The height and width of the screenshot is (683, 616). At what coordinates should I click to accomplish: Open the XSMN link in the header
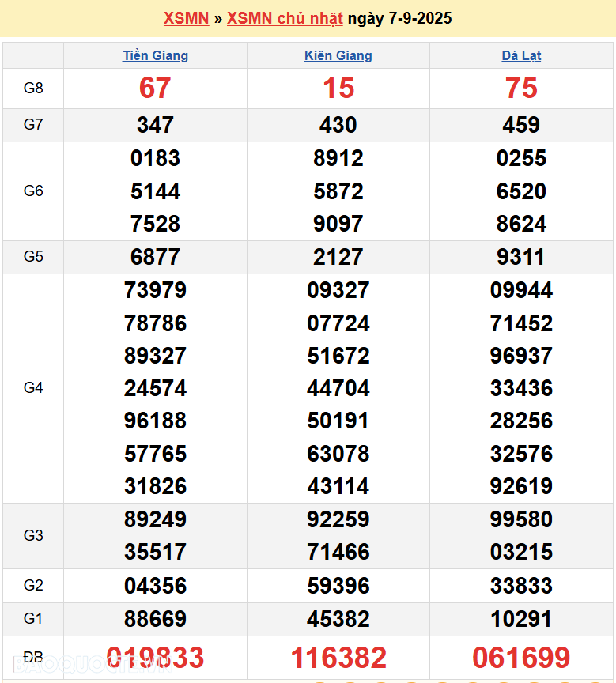(186, 18)
